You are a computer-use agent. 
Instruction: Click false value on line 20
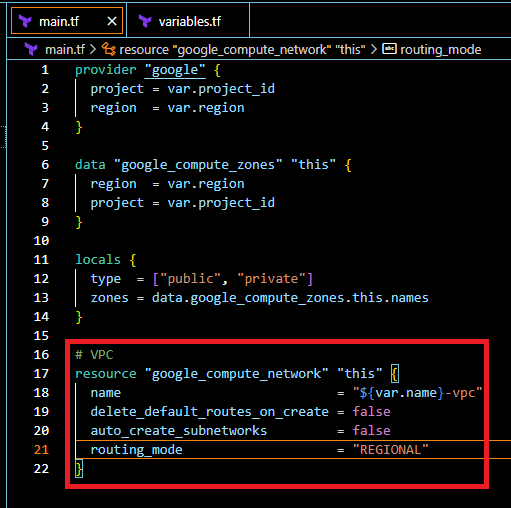pyautogui.click(x=371, y=431)
